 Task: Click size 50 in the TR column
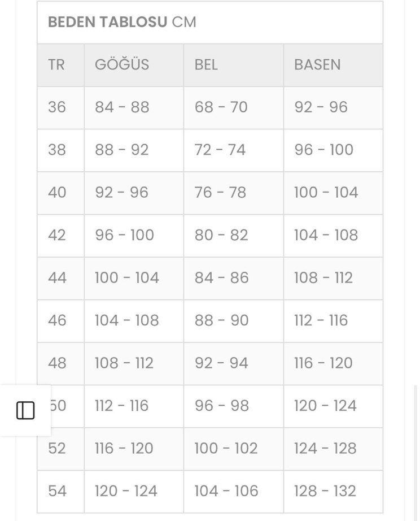[x=58, y=406]
